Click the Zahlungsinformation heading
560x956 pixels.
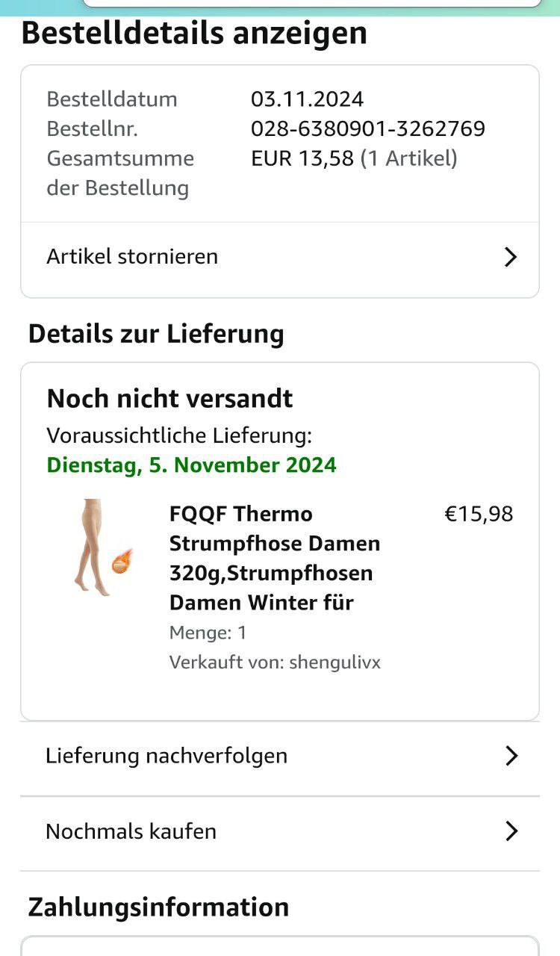158,907
